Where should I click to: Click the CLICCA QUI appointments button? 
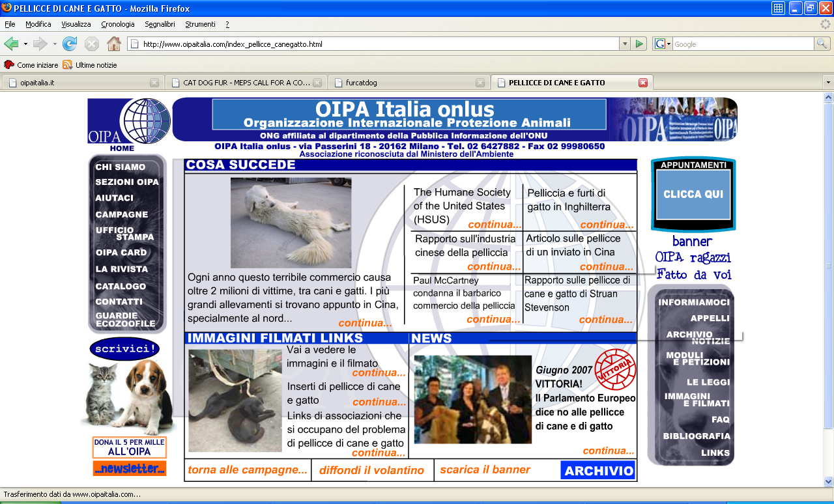[x=693, y=194]
